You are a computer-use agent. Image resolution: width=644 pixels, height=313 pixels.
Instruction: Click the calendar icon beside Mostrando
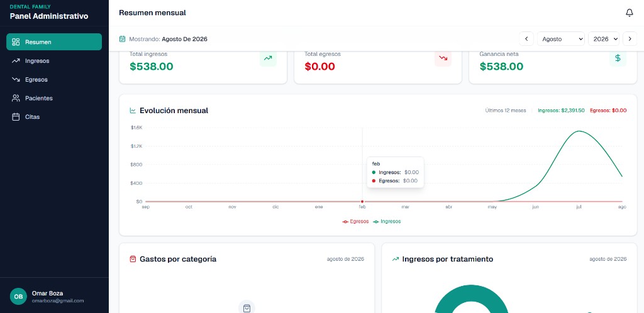(x=122, y=39)
